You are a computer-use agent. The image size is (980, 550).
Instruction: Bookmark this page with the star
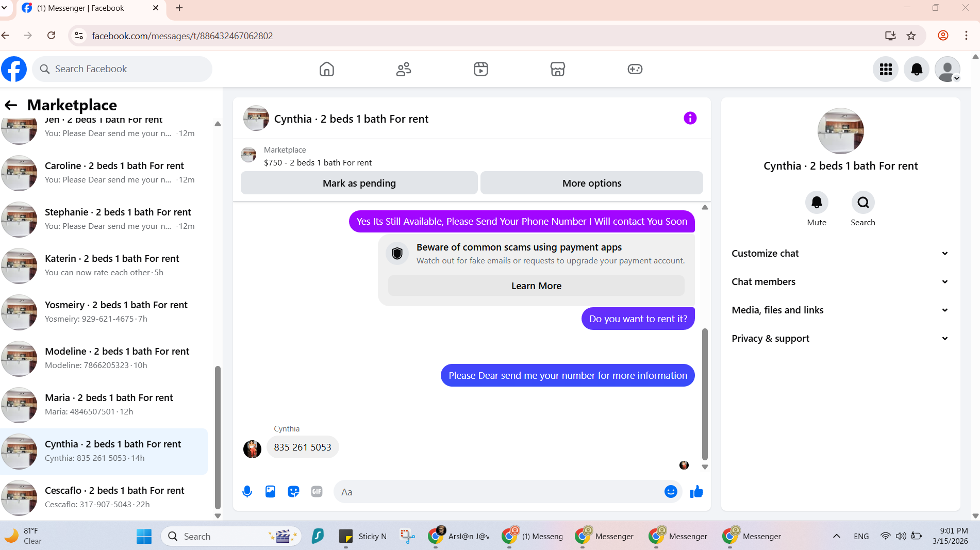(x=911, y=36)
